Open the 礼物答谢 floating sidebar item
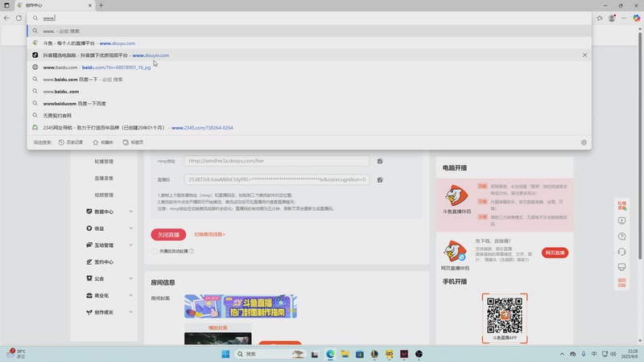Image resolution: width=644 pixels, height=362 pixels. [x=621, y=205]
